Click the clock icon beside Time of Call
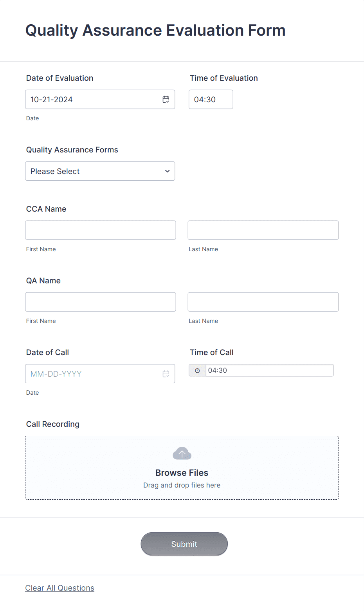Image resolution: width=364 pixels, height=611 pixels. [197, 370]
